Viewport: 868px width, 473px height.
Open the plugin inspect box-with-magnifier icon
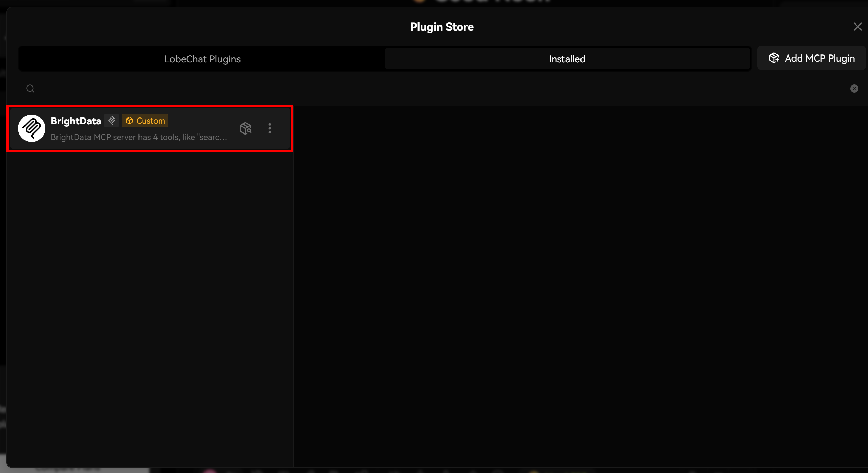[246, 128]
